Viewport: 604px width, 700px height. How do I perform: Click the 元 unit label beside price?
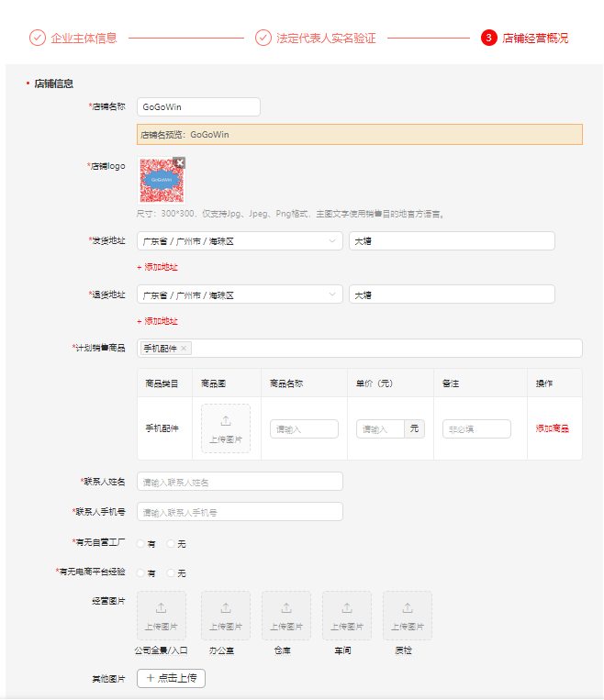coord(414,429)
